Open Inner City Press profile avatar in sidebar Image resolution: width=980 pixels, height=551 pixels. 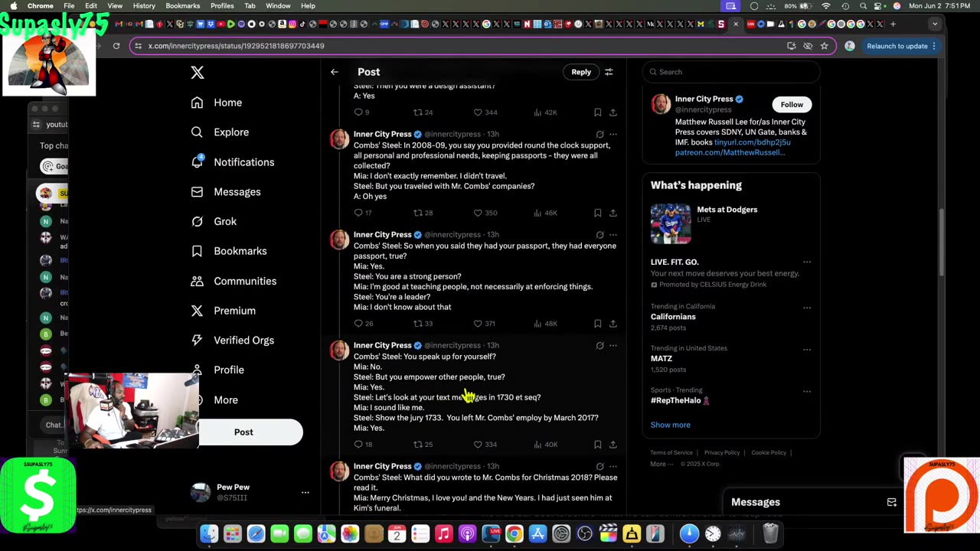click(661, 104)
